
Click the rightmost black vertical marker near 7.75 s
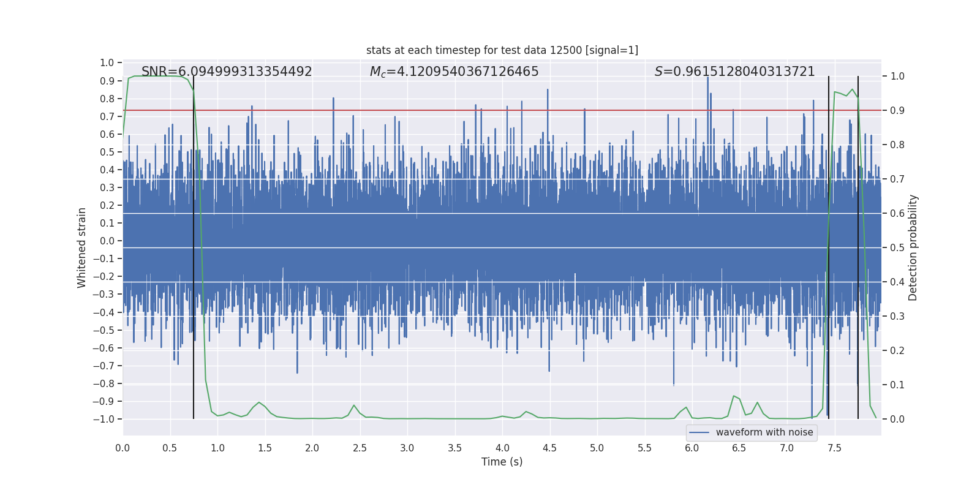(858, 245)
